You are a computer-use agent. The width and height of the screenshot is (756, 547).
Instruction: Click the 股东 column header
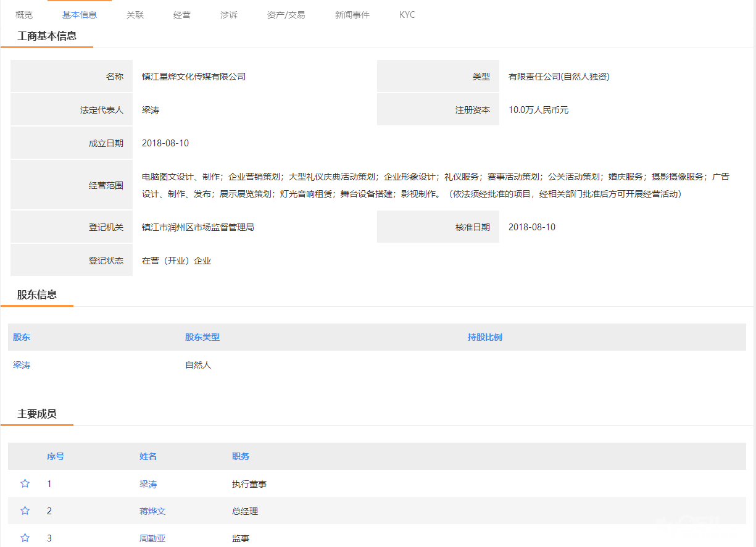coord(22,337)
